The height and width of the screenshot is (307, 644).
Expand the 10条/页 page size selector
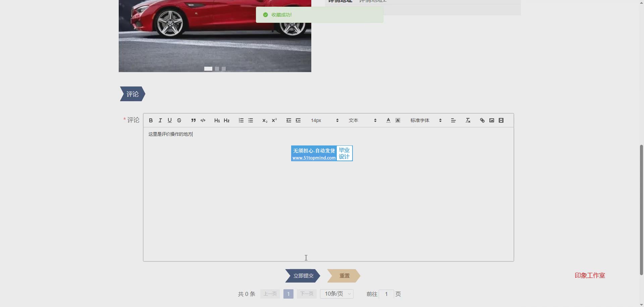pos(336,294)
